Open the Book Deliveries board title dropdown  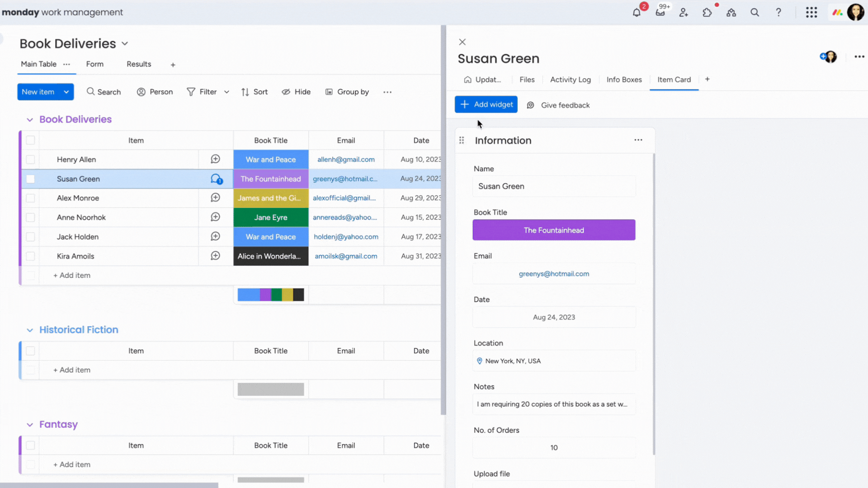125,44
